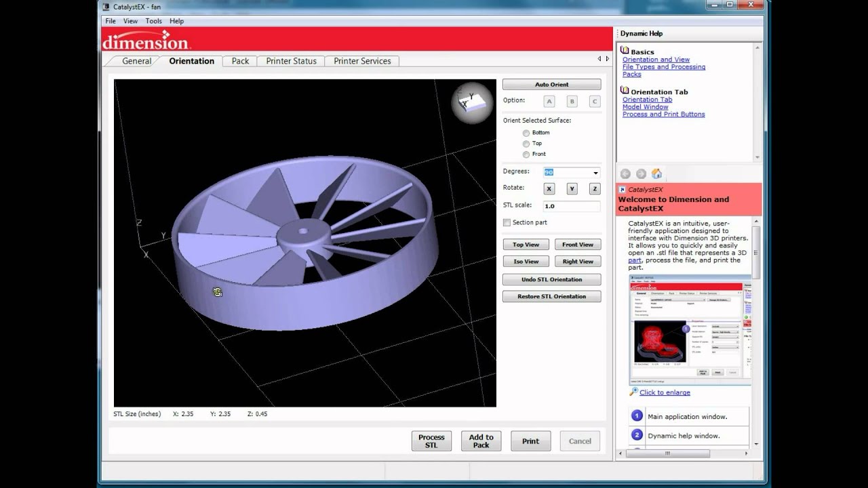Click the Add to Pack button
868x488 pixels.
click(481, 441)
